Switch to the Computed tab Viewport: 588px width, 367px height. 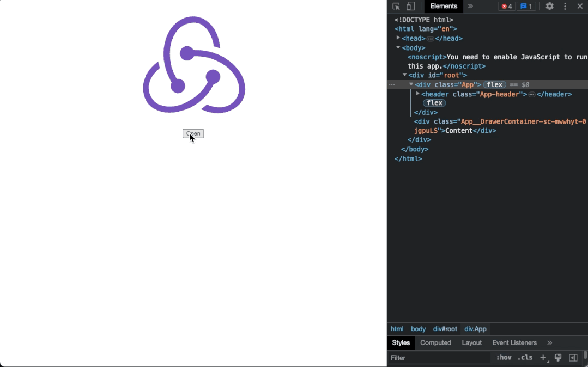click(435, 342)
